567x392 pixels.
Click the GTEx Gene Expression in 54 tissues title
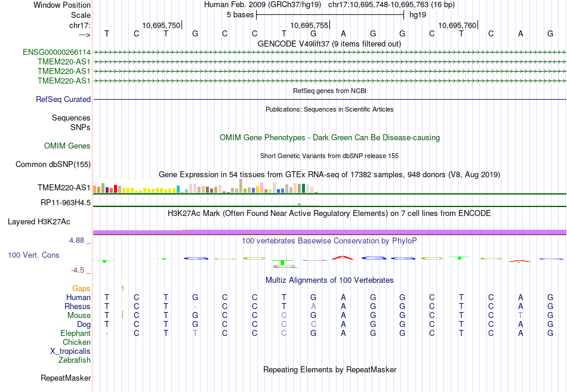pos(329,175)
